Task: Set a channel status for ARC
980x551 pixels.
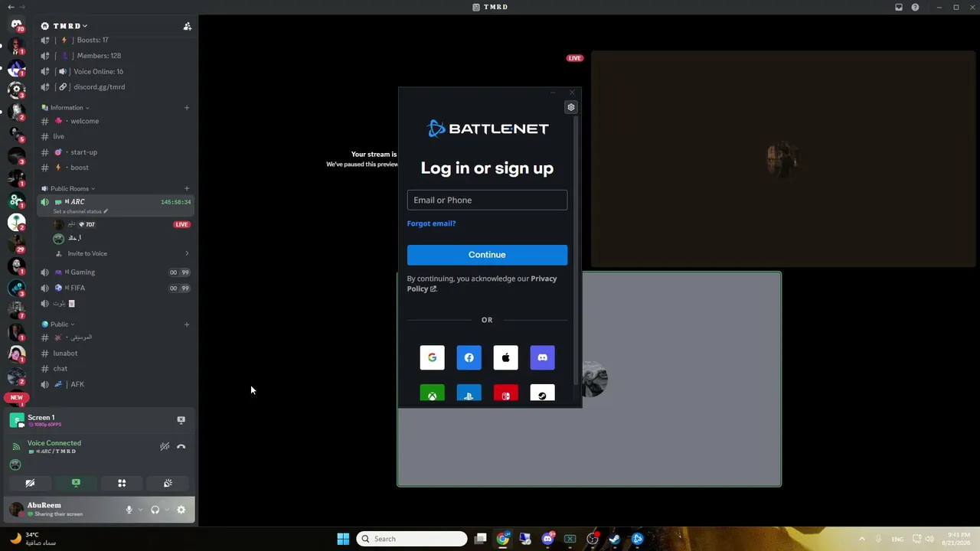Action: tap(80, 211)
